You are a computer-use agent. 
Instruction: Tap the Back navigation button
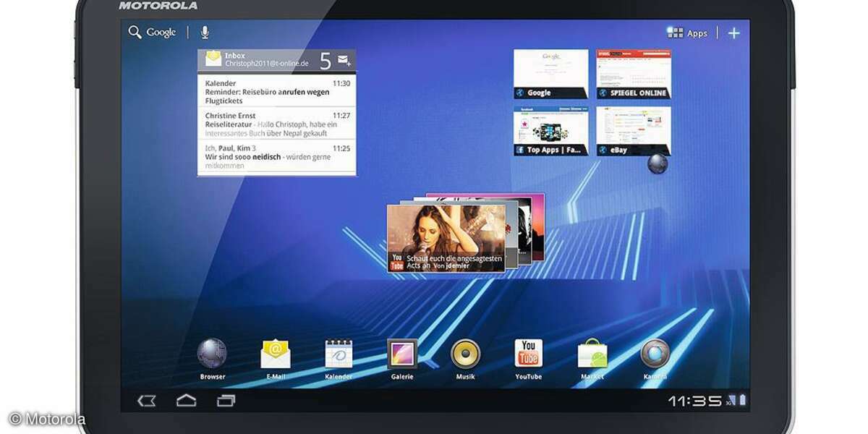tap(147, 399)
